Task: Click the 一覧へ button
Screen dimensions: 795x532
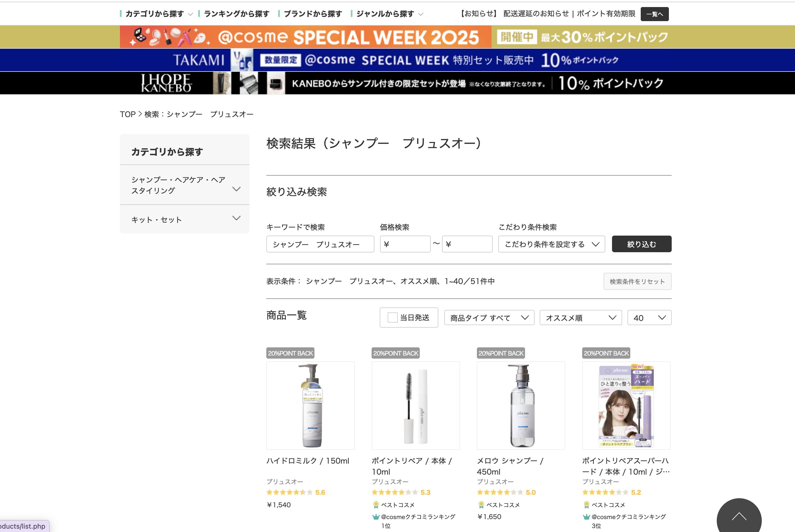Action: (x=655, y=14)
